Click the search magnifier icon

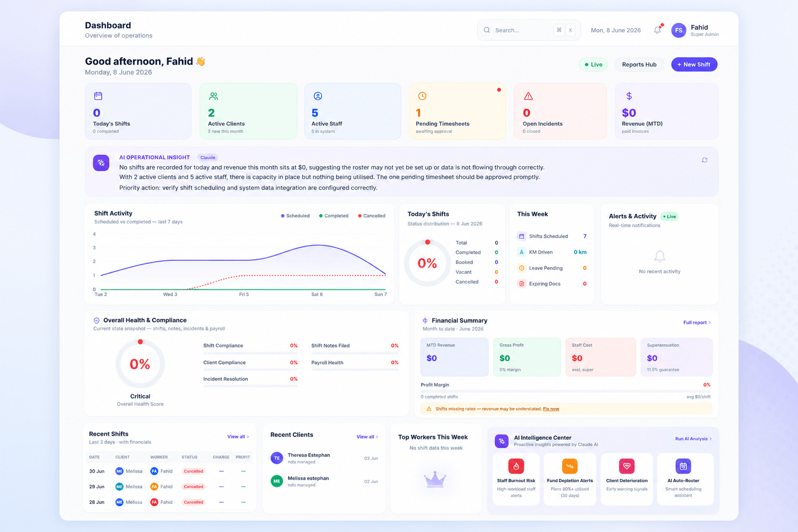click(487, 30)
